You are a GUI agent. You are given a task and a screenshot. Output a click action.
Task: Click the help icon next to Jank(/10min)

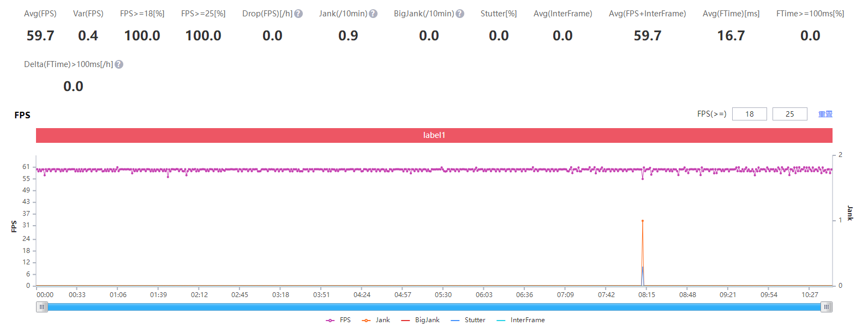tap(373, 14)
